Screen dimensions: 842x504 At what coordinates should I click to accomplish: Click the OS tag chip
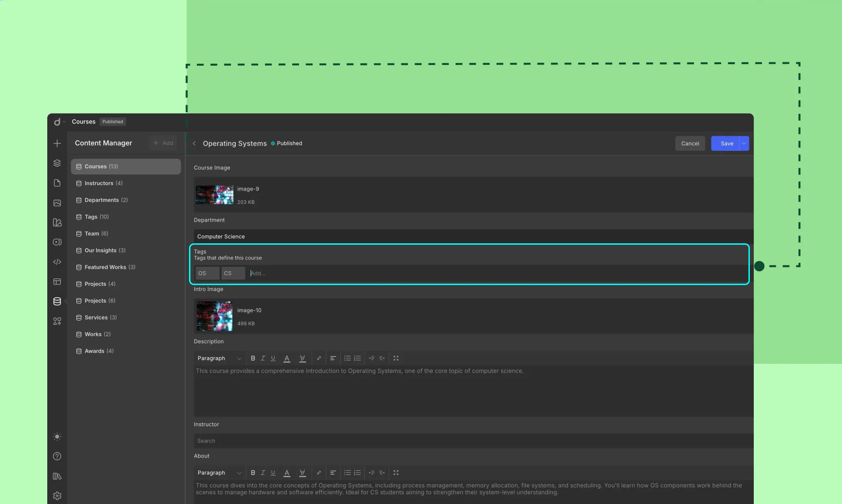[x=208, y=273]
